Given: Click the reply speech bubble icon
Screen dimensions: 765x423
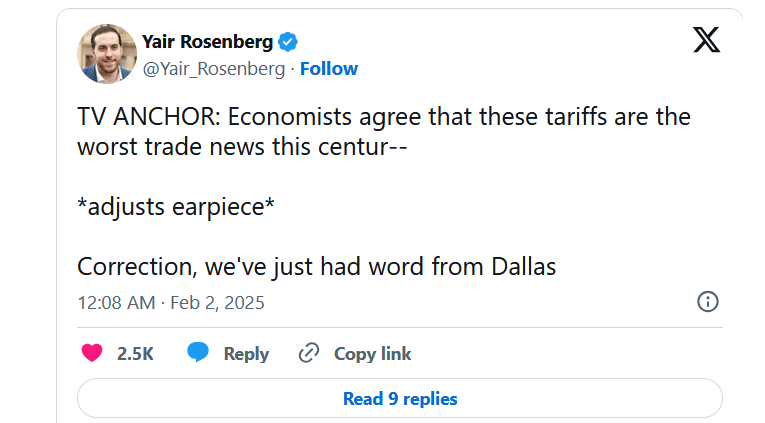Looking at the screenshot, I should click(x=198, y=353).
